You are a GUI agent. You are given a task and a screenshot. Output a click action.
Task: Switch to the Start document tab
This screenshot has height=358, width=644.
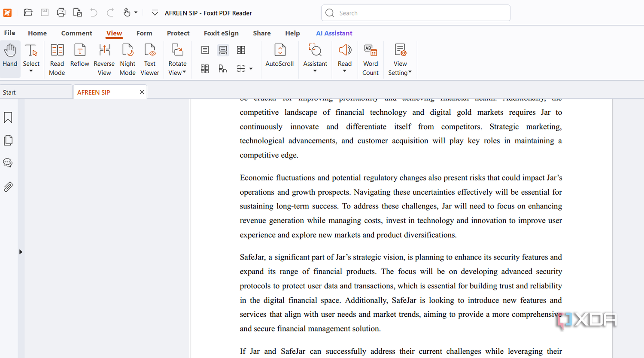(x=36, y=92)
